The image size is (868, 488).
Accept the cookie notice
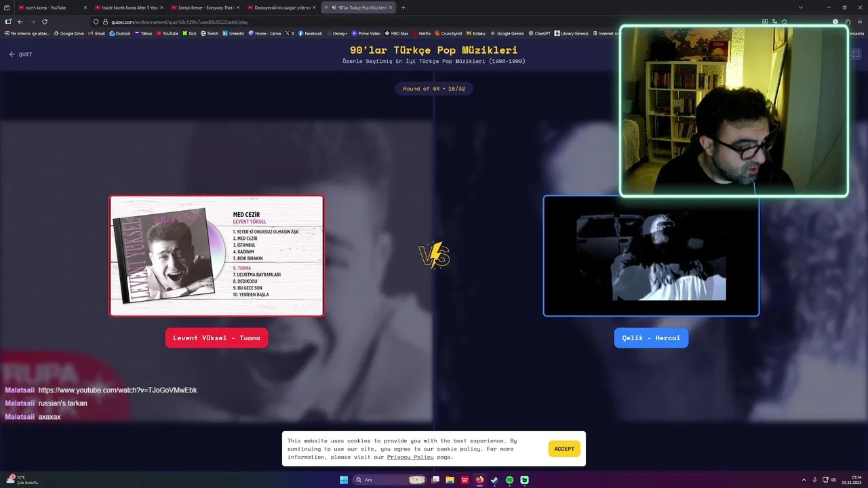(564, 449)
